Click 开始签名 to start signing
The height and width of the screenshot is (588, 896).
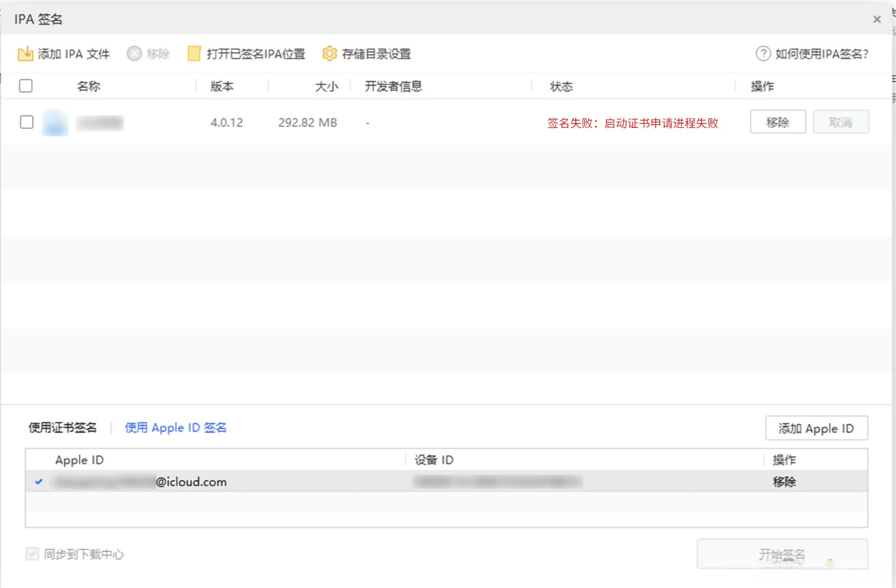[x=783, y=554]
